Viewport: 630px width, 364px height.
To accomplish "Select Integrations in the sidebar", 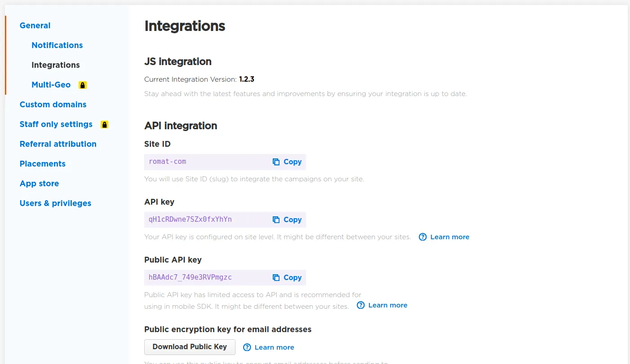I will 56,65.
